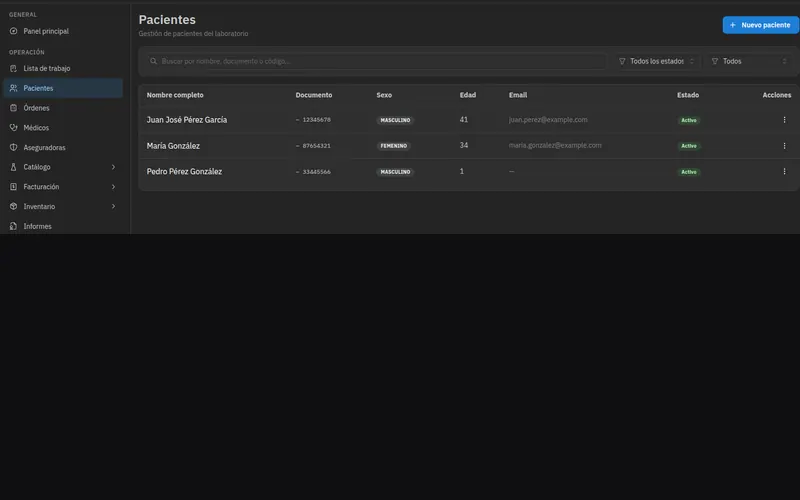The image size is (800, 500).
Task: Click age 34 in María González row
Action: pyautogui.click(x=464, y=145)
